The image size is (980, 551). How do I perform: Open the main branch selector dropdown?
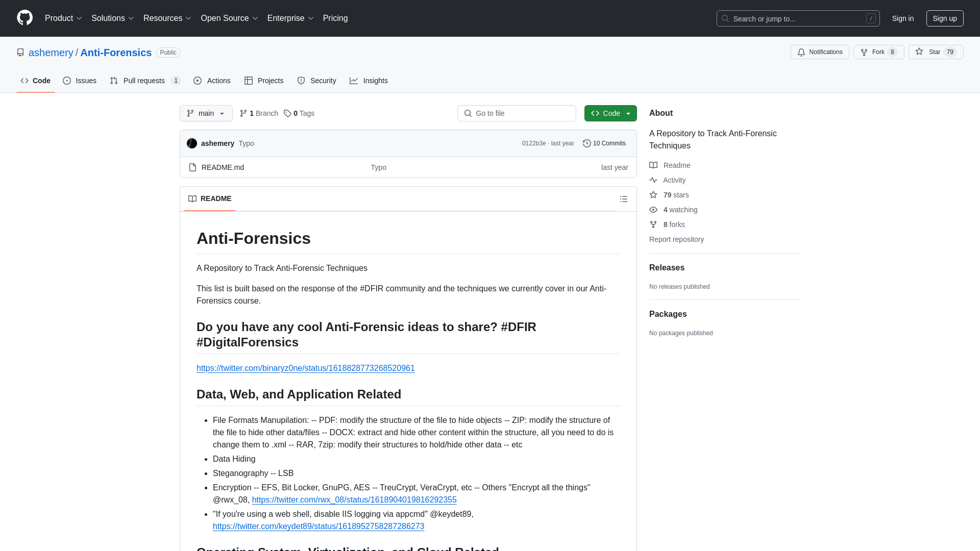tap(206, 113)
